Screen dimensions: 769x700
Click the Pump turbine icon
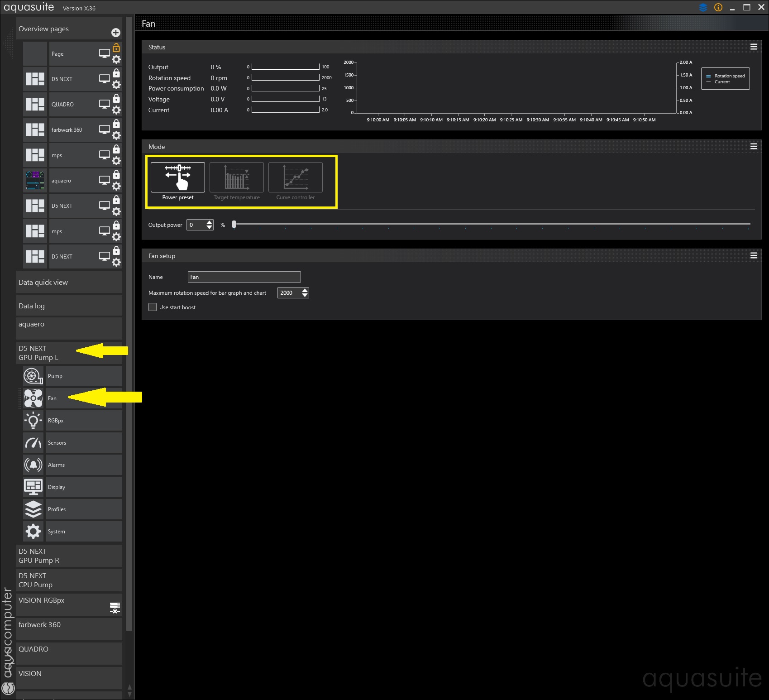pos(33,376)
